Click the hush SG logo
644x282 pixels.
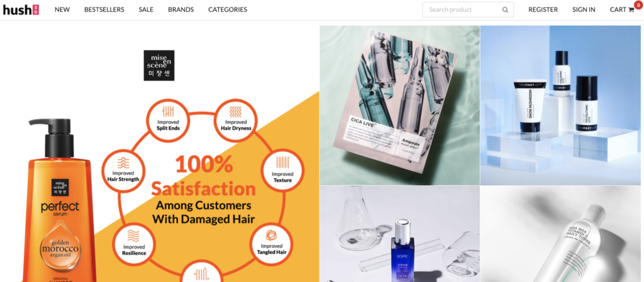tap(21, 9)
